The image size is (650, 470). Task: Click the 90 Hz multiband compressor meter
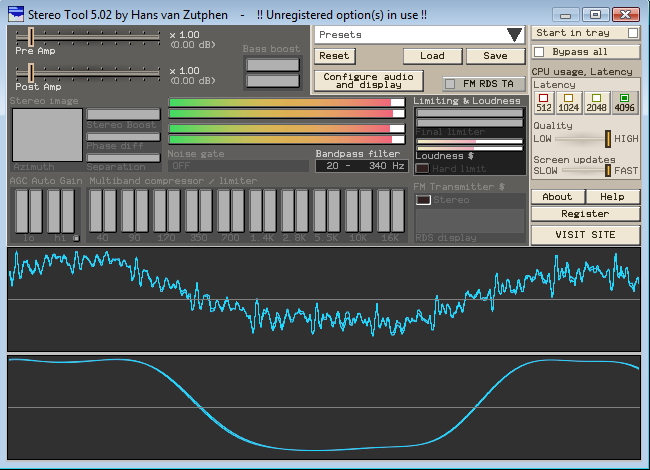(135, 211)
